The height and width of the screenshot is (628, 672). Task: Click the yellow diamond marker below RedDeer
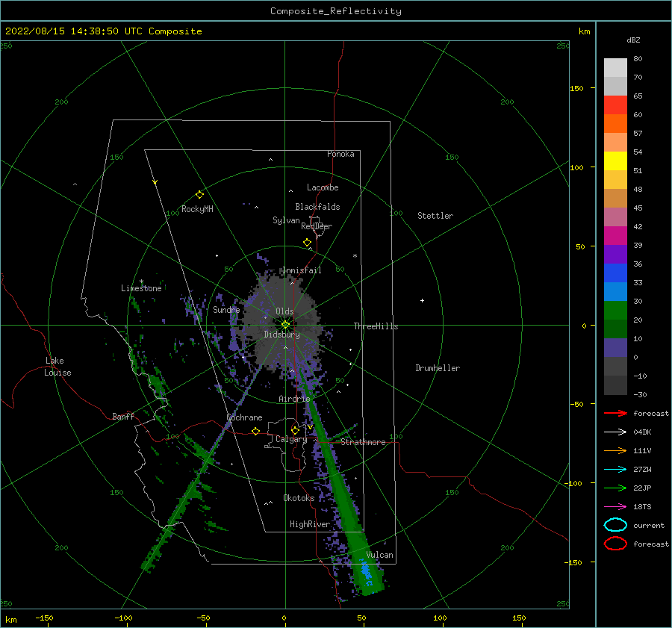307,243
